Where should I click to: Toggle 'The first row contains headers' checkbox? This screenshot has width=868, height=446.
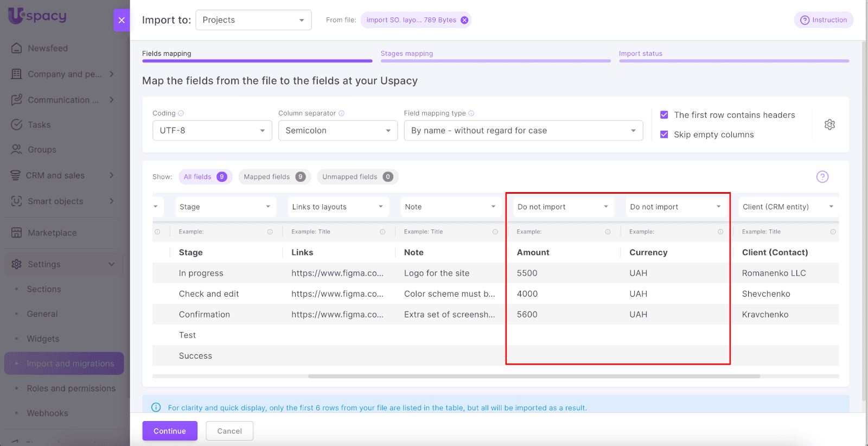point(664,115)
